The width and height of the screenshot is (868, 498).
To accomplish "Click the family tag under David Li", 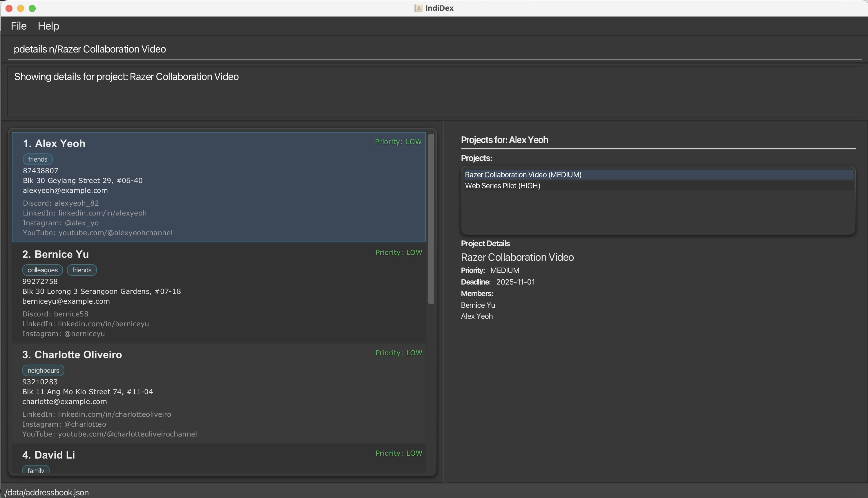I will 36,470.
